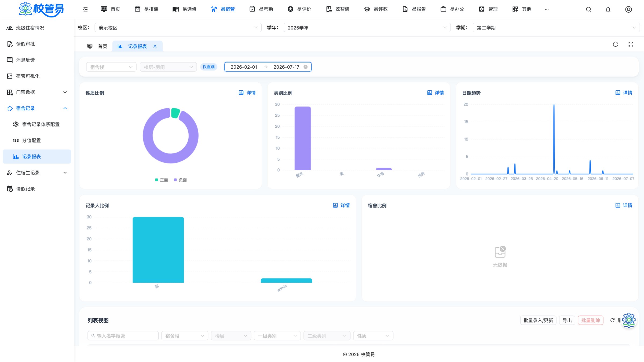Viewport: 644px width, 362px height.
Task: Open the 一级类别 dropdown in list view
Action: tap(277, 336)
